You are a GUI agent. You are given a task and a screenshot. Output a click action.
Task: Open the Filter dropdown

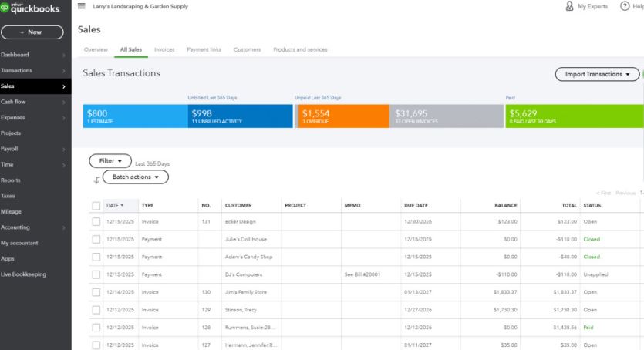110,161
